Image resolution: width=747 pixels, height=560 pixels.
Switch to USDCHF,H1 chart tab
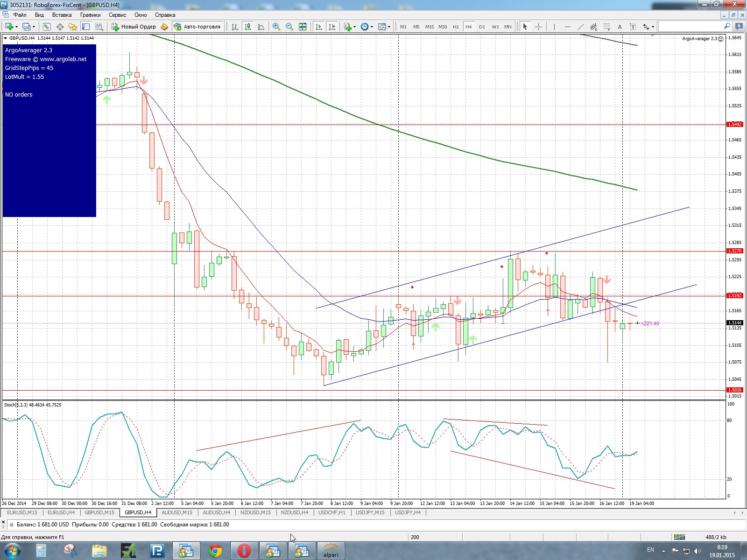[331, 512]
